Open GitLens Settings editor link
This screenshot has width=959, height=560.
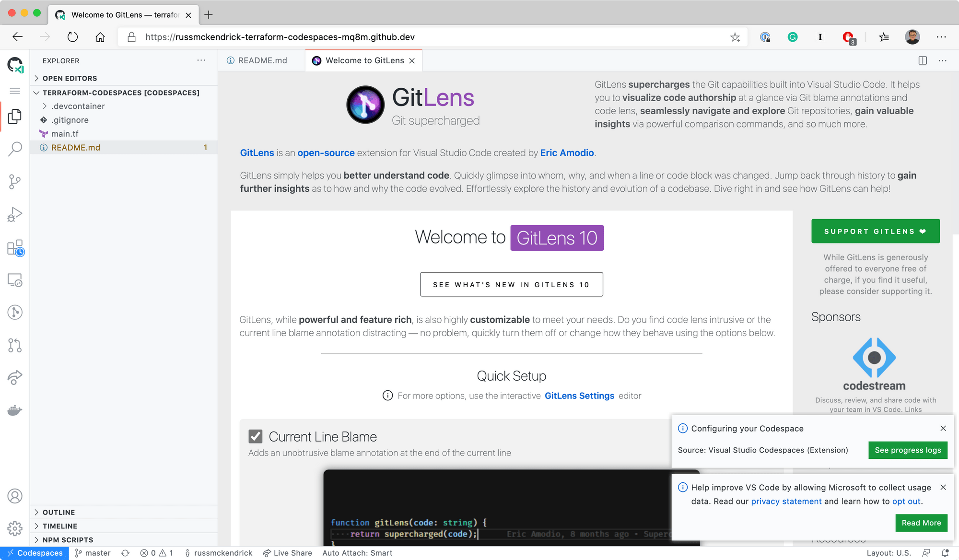(x=578, y=396)
